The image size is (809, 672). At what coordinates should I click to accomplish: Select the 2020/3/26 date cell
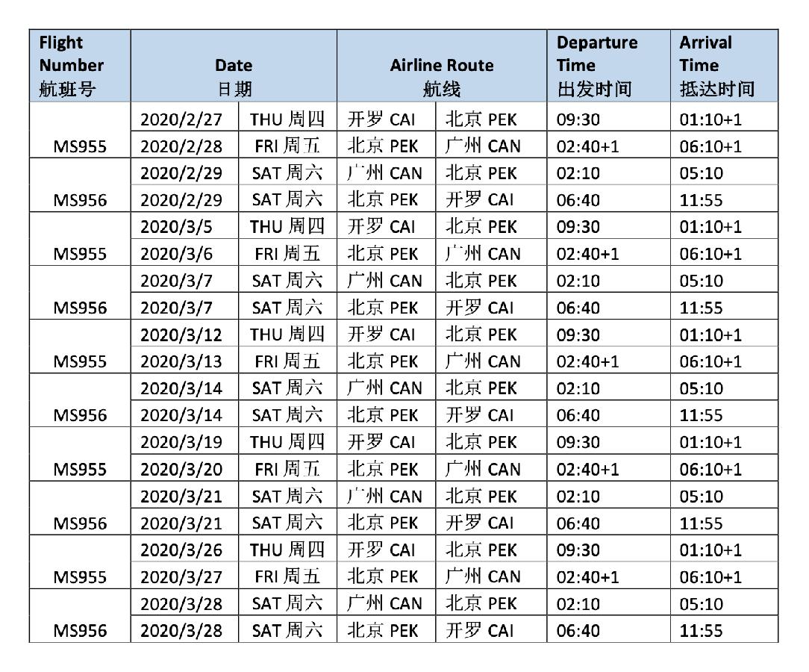point(184,548)
